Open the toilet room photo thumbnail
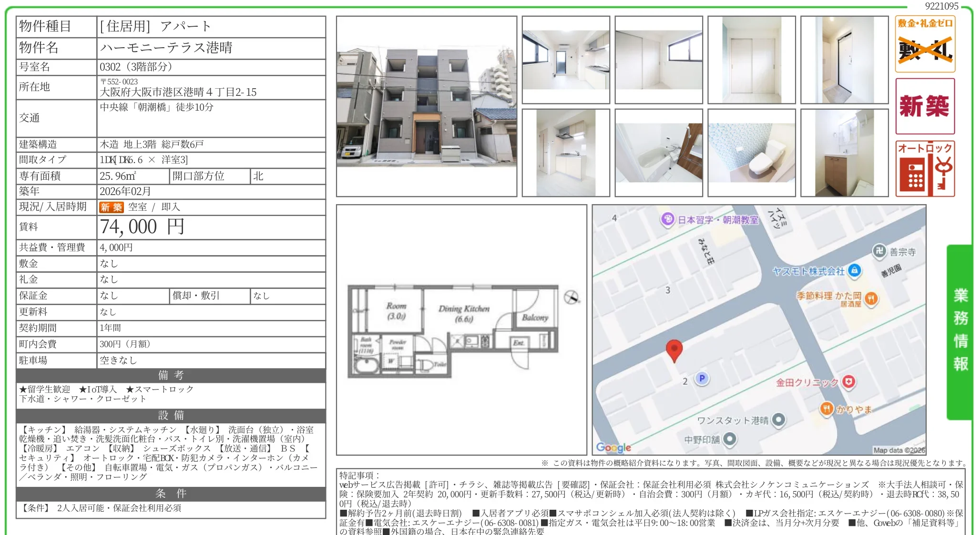 pyautogui.click(x=751, y=153)
